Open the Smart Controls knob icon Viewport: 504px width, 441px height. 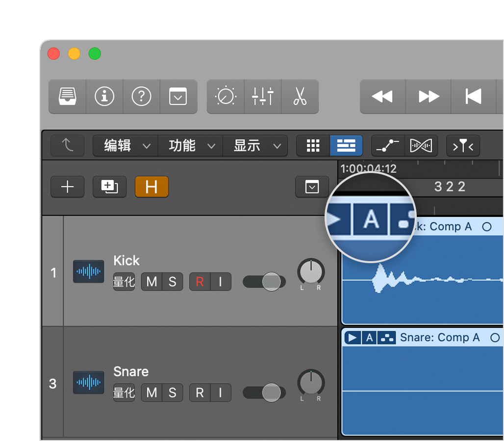coord(226,97)
